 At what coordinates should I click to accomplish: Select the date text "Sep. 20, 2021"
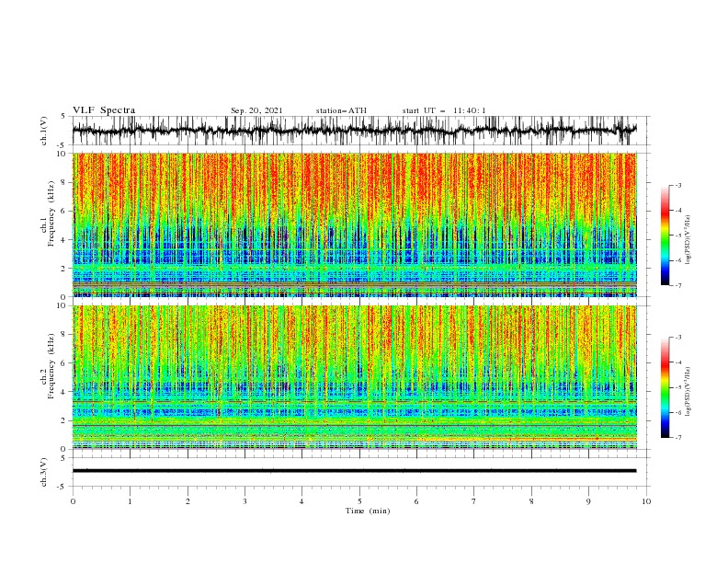pyautogui.click(x=256, y=110)
